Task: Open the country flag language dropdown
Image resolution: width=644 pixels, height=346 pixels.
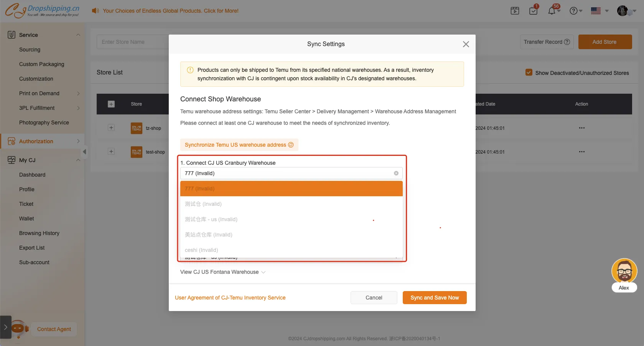Action: point(600,11)
